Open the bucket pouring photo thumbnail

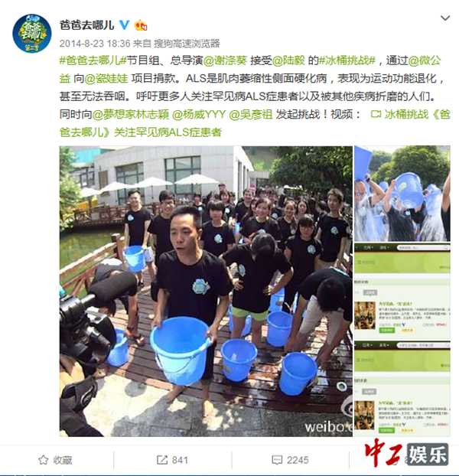[402, 194]
